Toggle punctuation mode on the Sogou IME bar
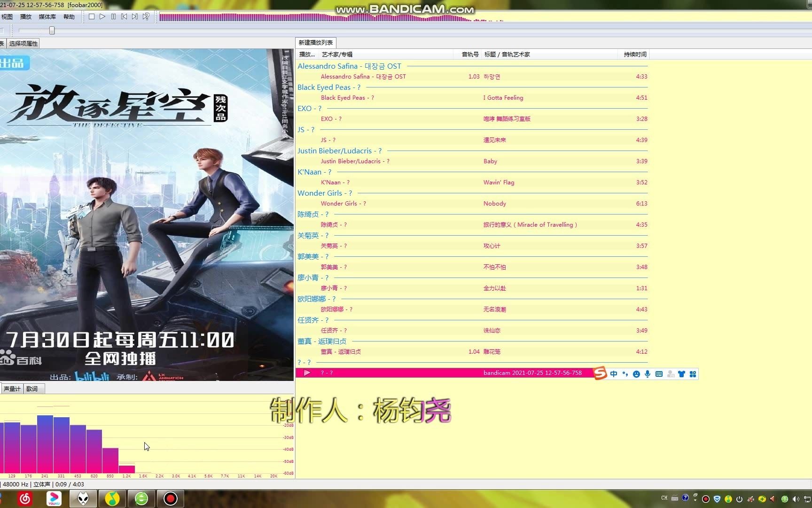This screenshot has width=812, height=508. (x=625, y=374)
